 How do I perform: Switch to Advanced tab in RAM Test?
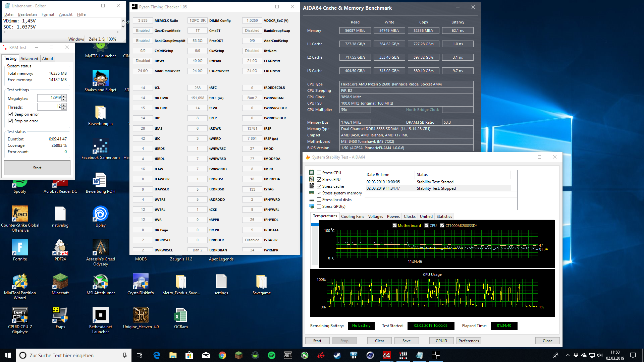29,59
